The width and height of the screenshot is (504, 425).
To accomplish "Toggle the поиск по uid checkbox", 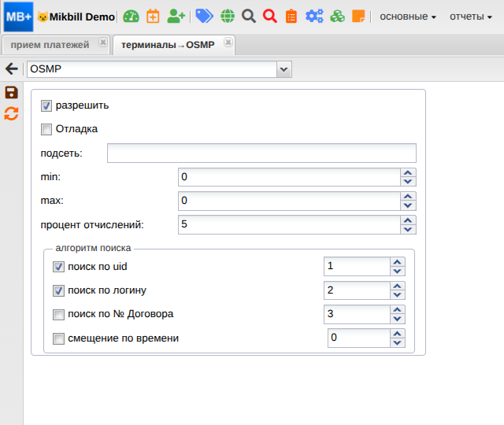I will (58, 267).
